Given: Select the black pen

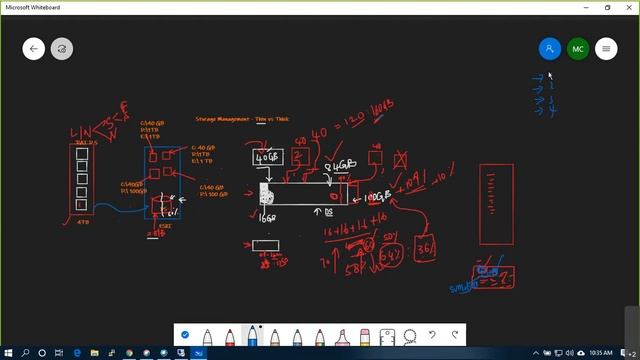Looking at the screenshot, I should click(x=207, y=337).
